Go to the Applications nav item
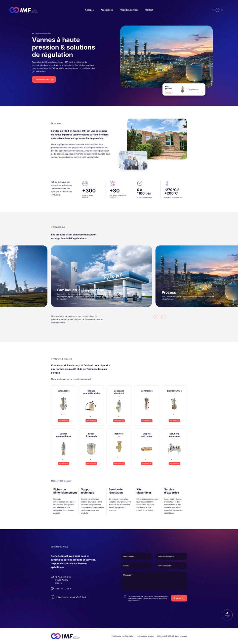This screenshot has height=644, width=238. (106, 10)
